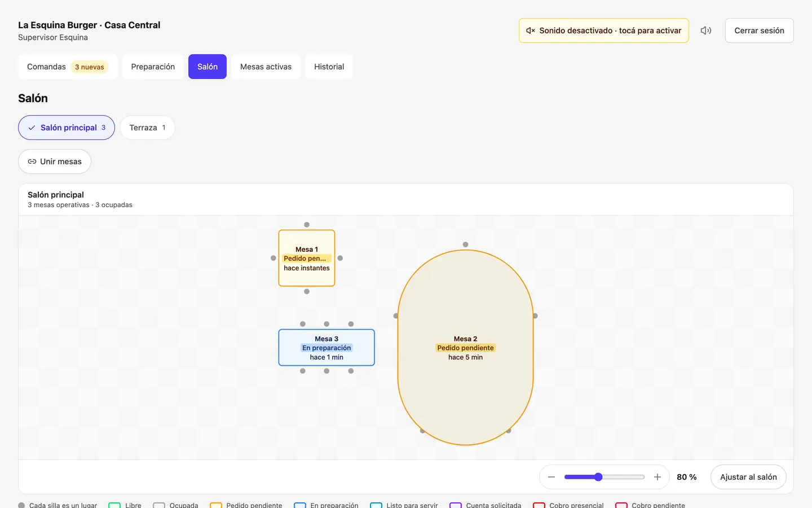Select Mesa 3 table
The height and width of the screenshot is (508, 812).
[326, 348]
